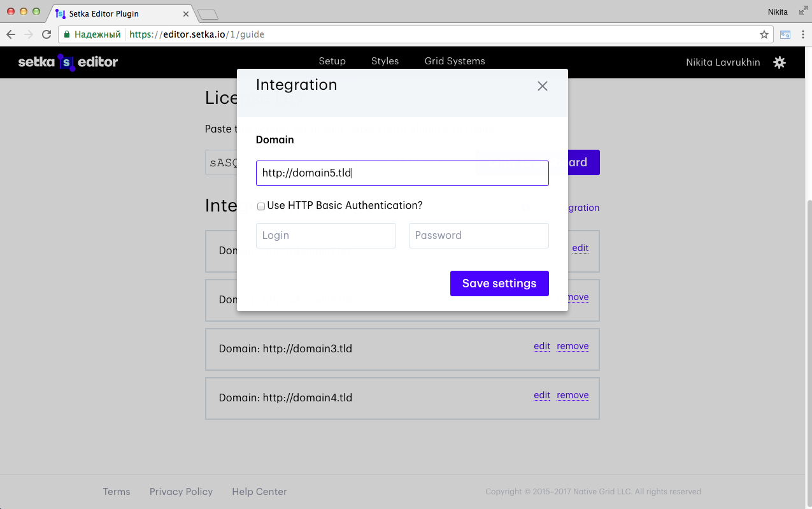
Task: Go back using the browser back arrow
Action: tap(11, 34)
